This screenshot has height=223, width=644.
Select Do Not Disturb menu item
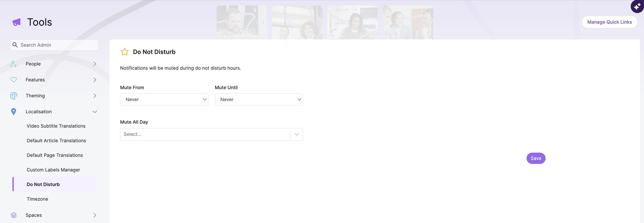54,184
